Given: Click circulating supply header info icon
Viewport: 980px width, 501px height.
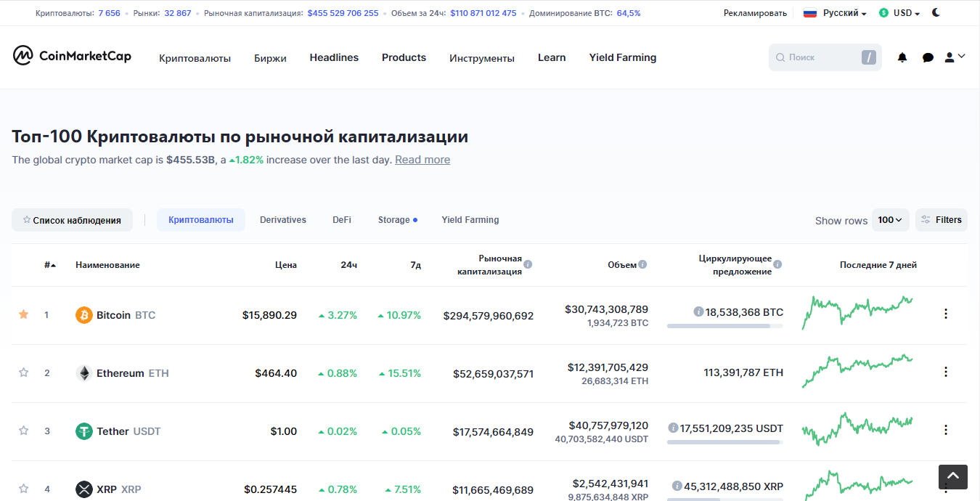Looking at the screenshot, I should click(777, 264).
